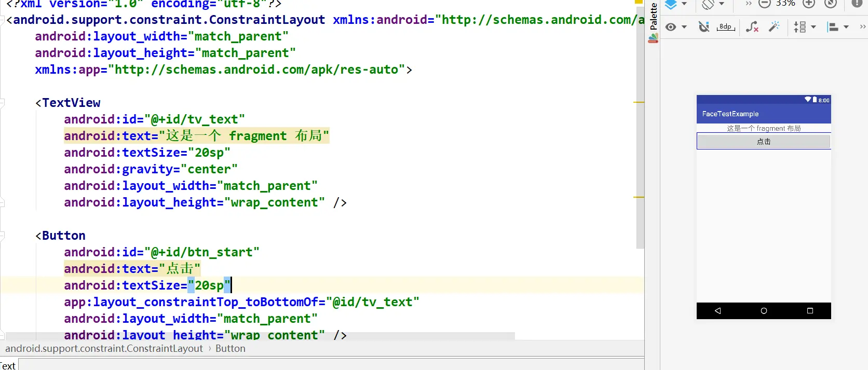The width and height of the screenshot is (868, 370).
Task: Click the infer constraints magic wand
Action: tap(774, 27)
